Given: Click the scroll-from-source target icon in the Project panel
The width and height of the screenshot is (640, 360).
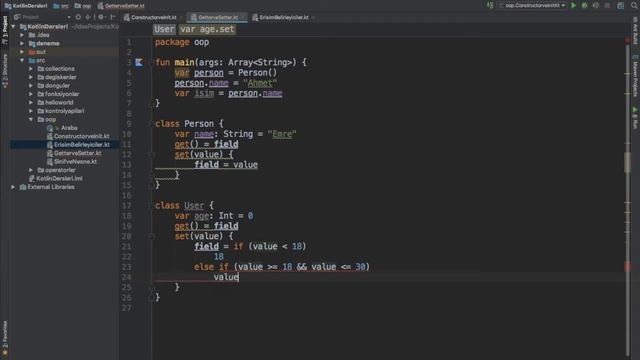Looking at the screenshot, I should (x=78, y=17).
